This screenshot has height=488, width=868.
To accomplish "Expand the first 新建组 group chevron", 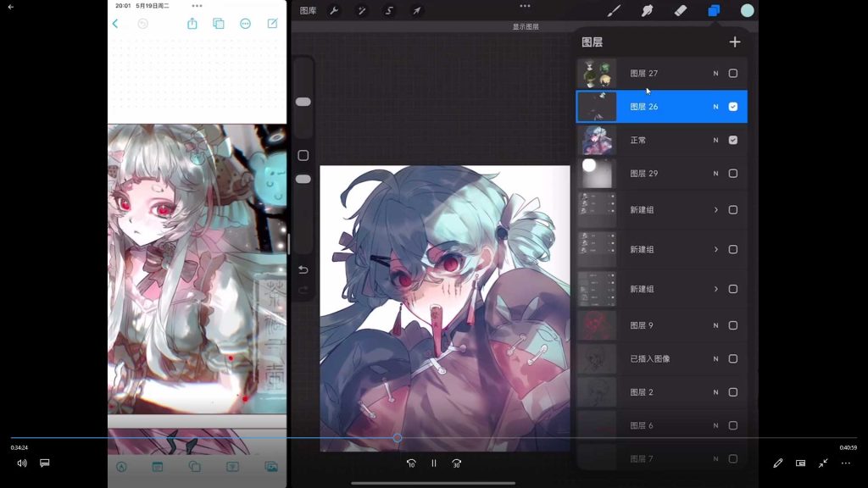I will [715, 210].
